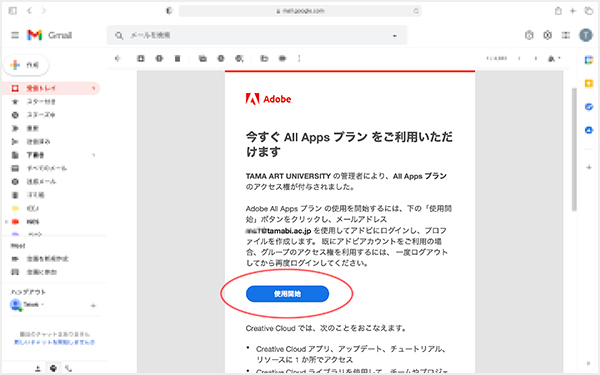The height and width of the screenshot is (375, 600).
Task: Show Safari tab overview
Action: coord(589,11)
